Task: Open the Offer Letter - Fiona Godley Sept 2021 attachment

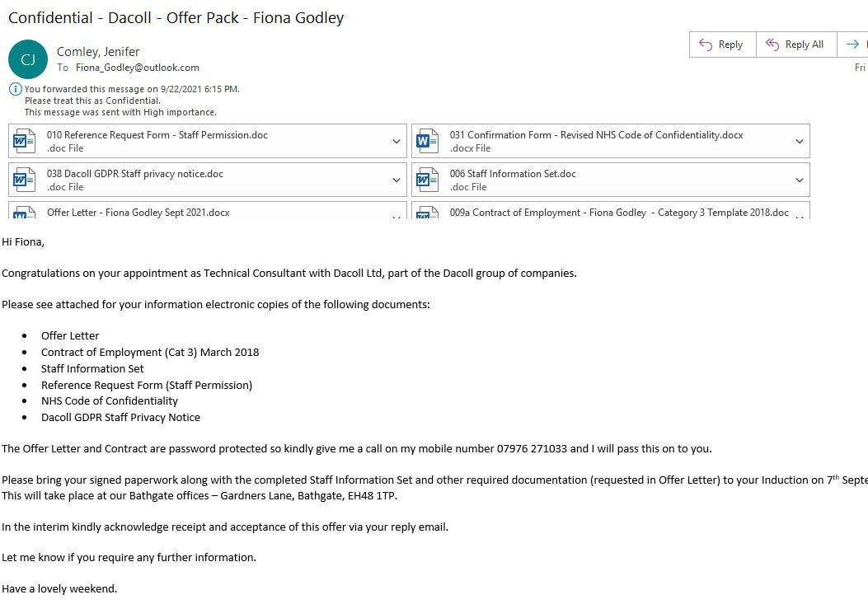Action: pyautogui.click(x=138, y=213)
